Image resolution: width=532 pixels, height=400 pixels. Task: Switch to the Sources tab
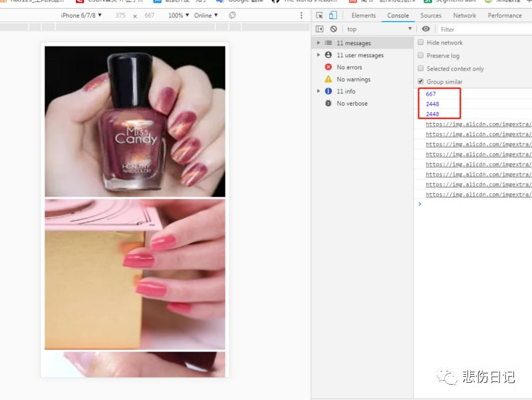click(x=431, y=15)
